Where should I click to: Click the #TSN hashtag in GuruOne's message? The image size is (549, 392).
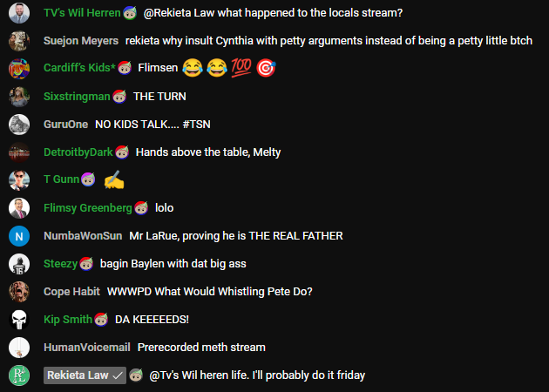click(196, 125)
